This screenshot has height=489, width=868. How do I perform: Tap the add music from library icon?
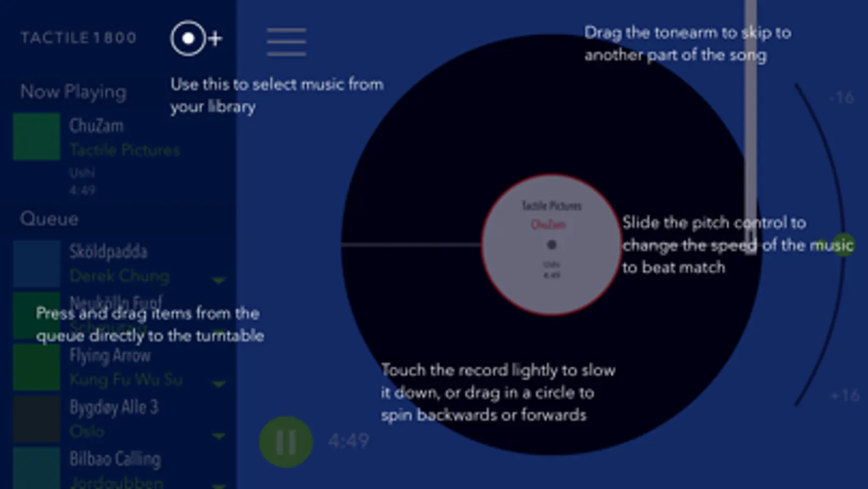pos(195,39)
